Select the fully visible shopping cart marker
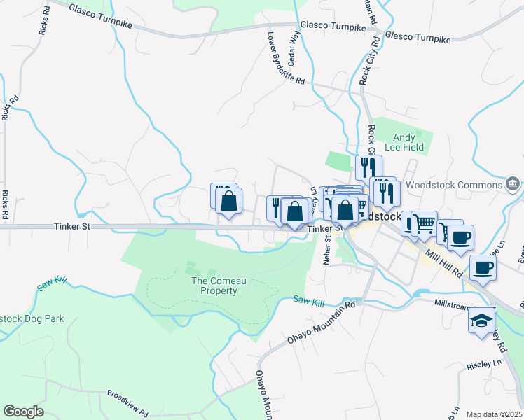 [424, 225]
